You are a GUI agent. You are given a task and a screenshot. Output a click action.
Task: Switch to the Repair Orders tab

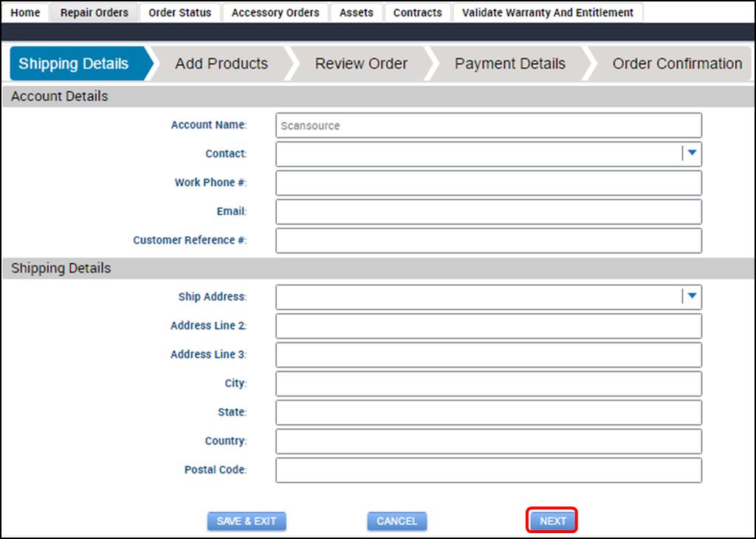(94, 13)
